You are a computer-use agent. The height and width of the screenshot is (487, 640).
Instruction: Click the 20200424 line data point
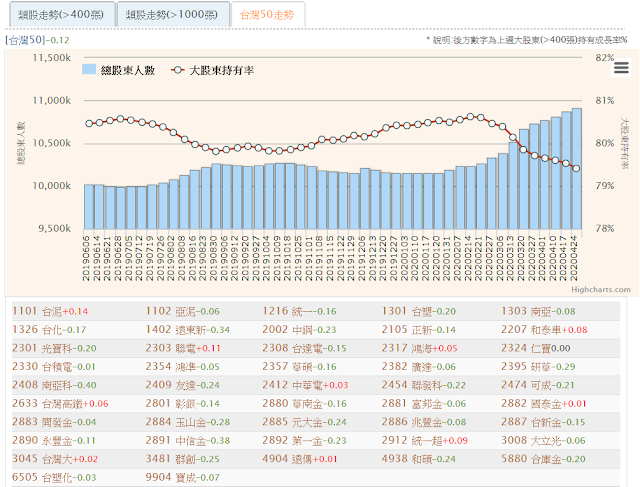coord(576,168)
